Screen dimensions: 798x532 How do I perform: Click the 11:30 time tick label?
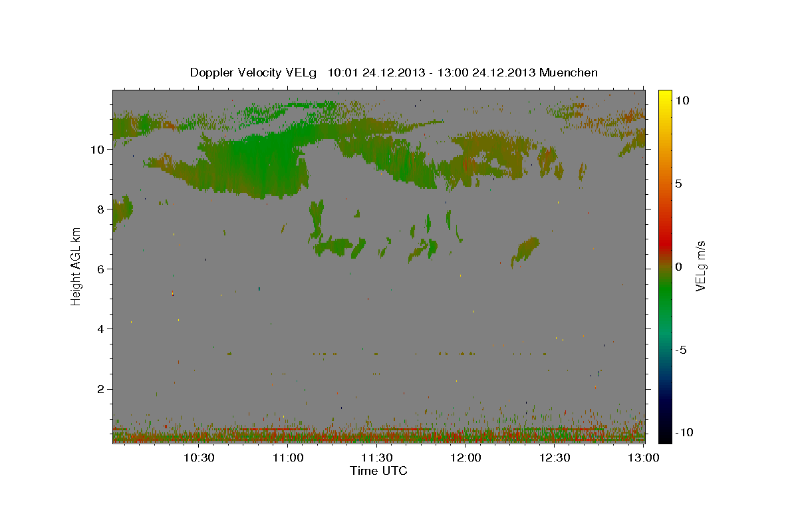(x=377, y=458)
